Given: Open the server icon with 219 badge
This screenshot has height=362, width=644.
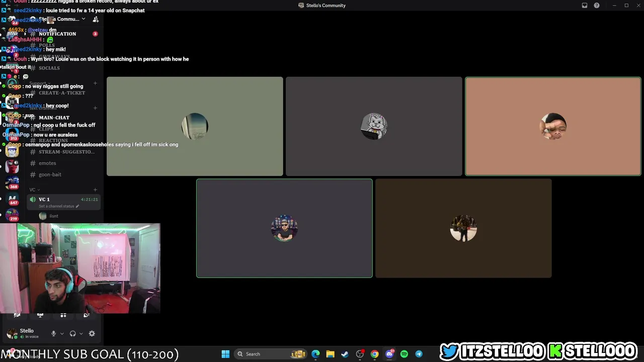Looking at the screenshot, I should pyautogui.click(x=12, y=215).
